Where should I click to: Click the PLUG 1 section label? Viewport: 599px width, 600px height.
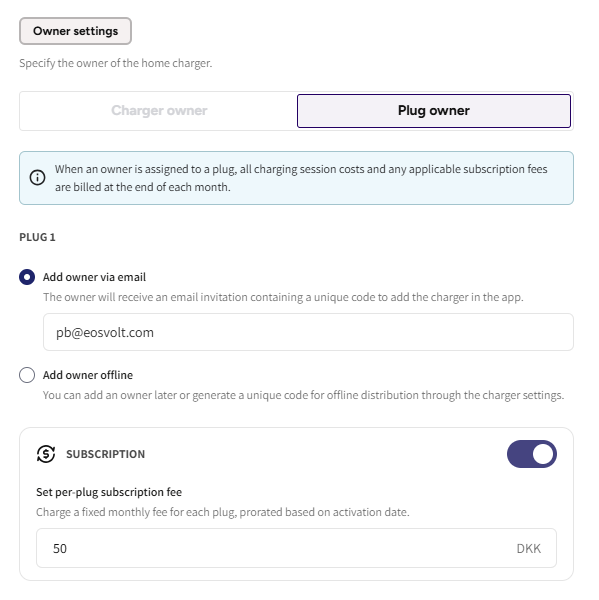[37, 237]
